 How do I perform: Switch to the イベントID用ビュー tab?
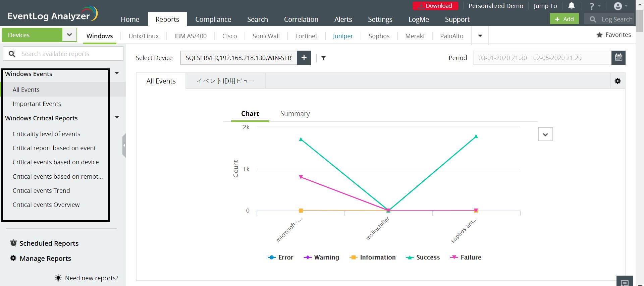pos(226,81)
